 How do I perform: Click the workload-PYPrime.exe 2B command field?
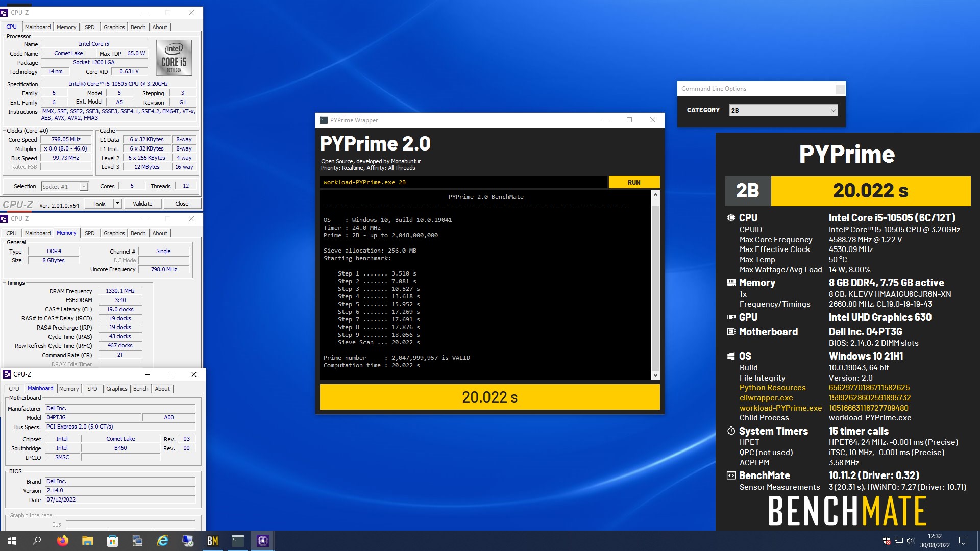tap(463, 182)
